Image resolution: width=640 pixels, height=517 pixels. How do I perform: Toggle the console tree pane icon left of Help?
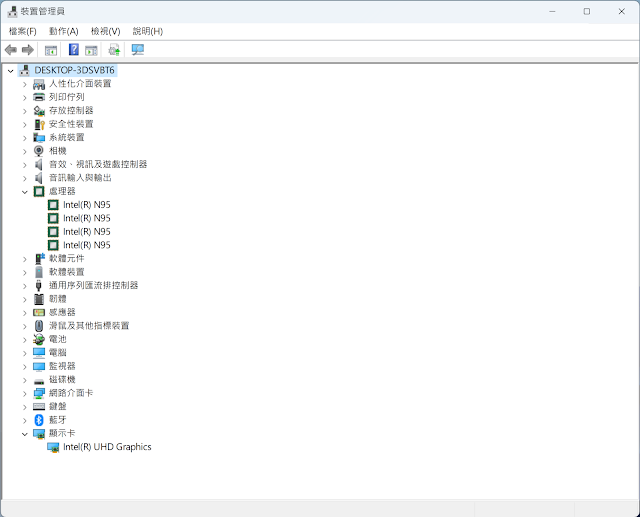point(51,50)
